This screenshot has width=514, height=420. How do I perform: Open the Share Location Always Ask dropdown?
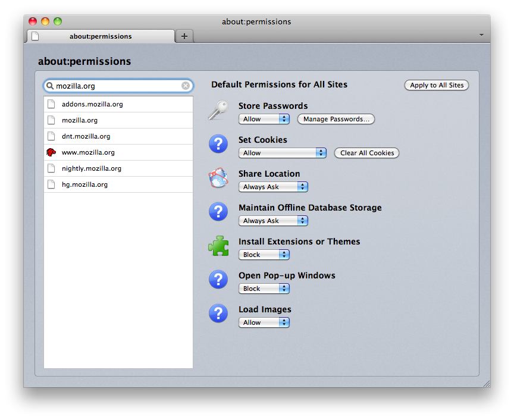click(x=273, y=187)
